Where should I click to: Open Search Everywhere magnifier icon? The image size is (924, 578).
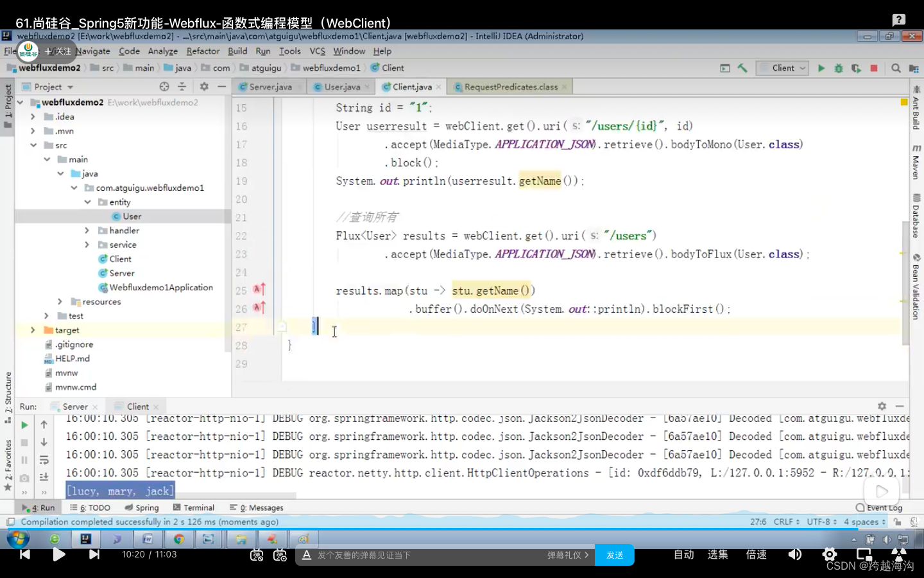[x=896, y=68]
